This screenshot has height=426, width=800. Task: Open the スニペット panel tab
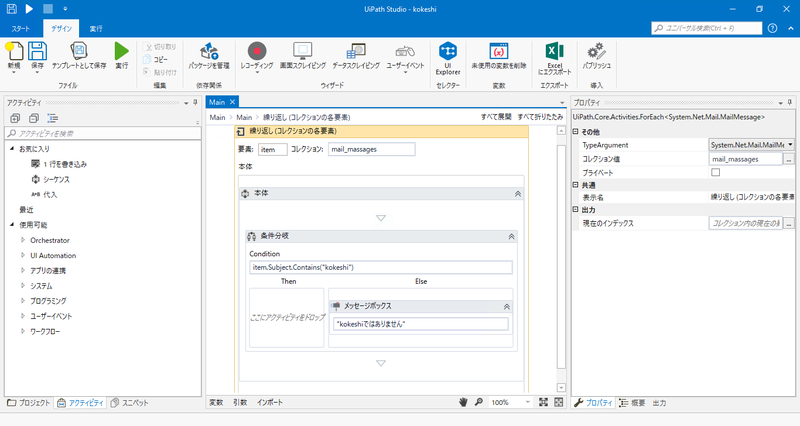point(130,403)
